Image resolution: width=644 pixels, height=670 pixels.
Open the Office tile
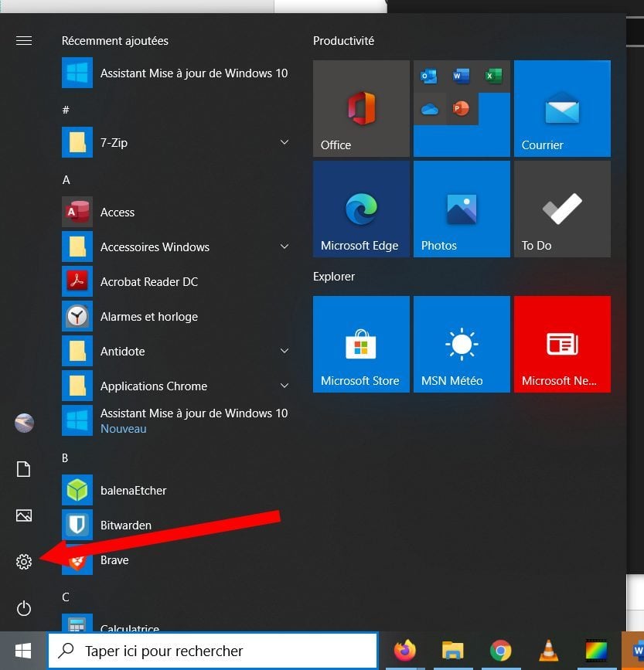tap(361, 108)
